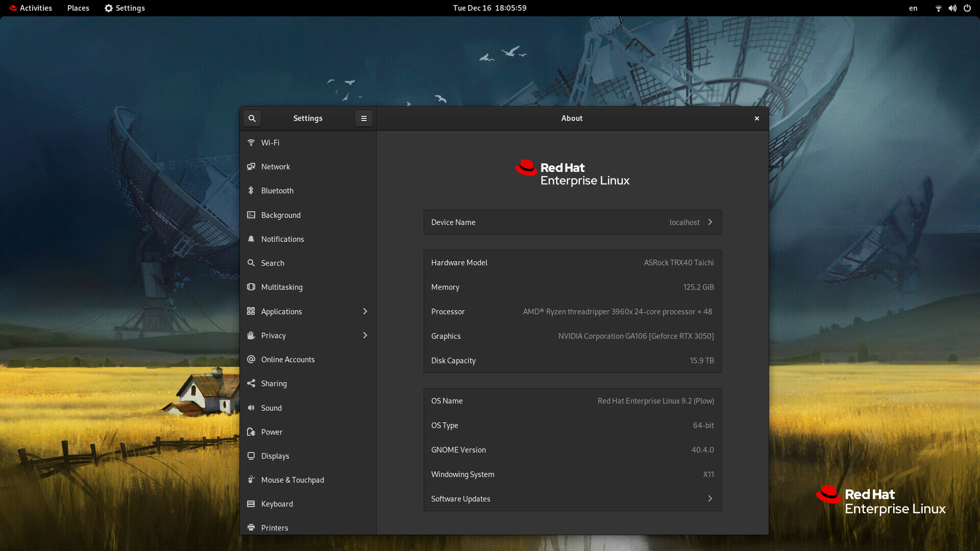
Task: Click the Notifications bell icon
Action: click(x=251, y=239)
